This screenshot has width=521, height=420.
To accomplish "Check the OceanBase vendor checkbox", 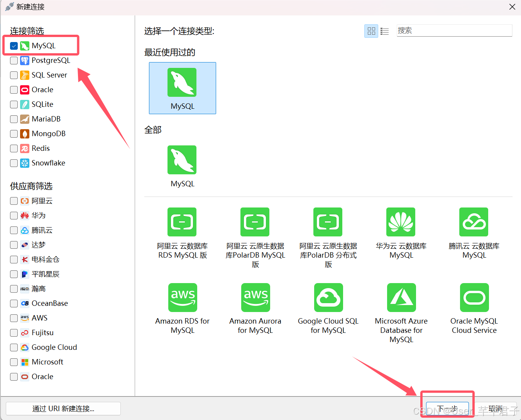I will tap(14, 304).
